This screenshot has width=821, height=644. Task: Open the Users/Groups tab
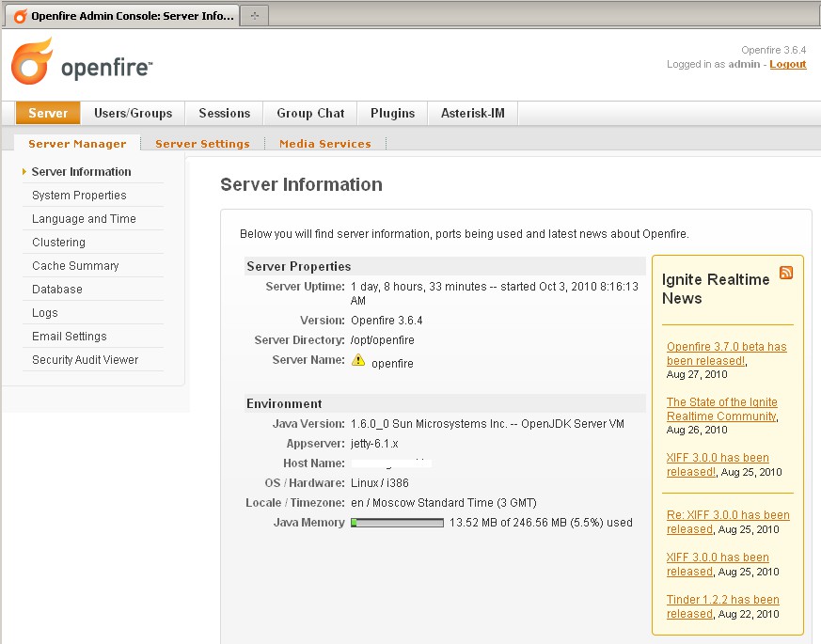pyautogui.click(x=133, y=113)
